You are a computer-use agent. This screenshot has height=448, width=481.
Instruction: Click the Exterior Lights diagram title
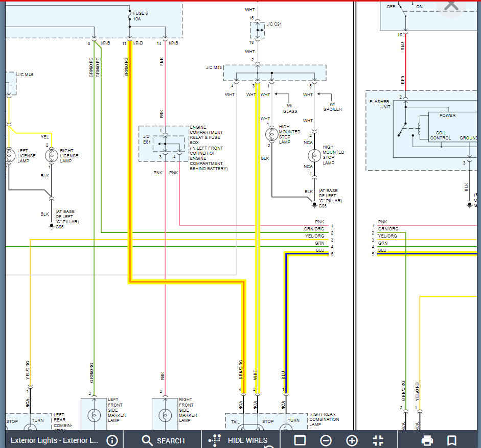point(54,440)
